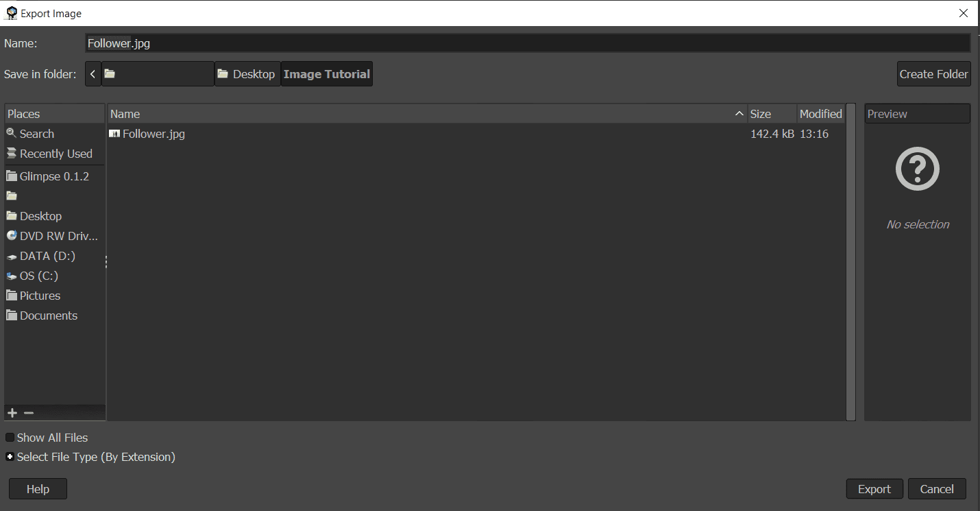Click the Preview header button
The width and height of the screenshot is (980, 511).
coord(918,114)
